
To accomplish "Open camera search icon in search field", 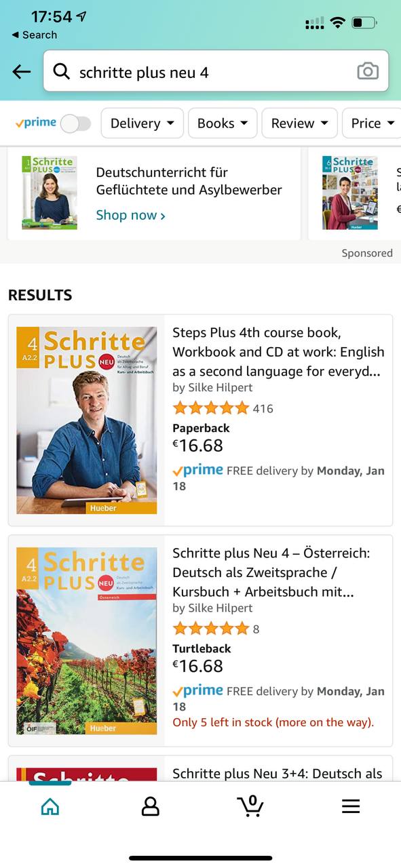I will click(x=368, y=71).
